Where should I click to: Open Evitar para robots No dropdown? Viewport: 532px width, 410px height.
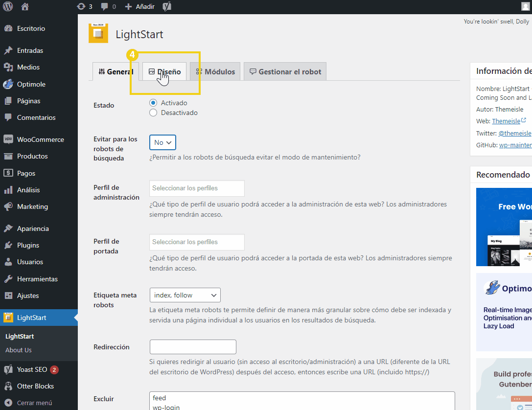(x=162, y=142)
